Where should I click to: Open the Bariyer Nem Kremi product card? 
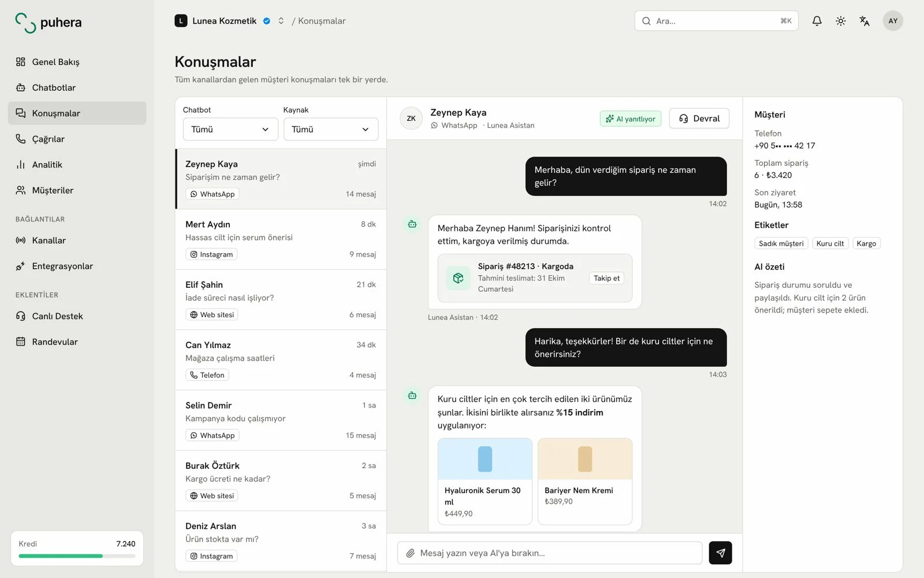(585, 481)
